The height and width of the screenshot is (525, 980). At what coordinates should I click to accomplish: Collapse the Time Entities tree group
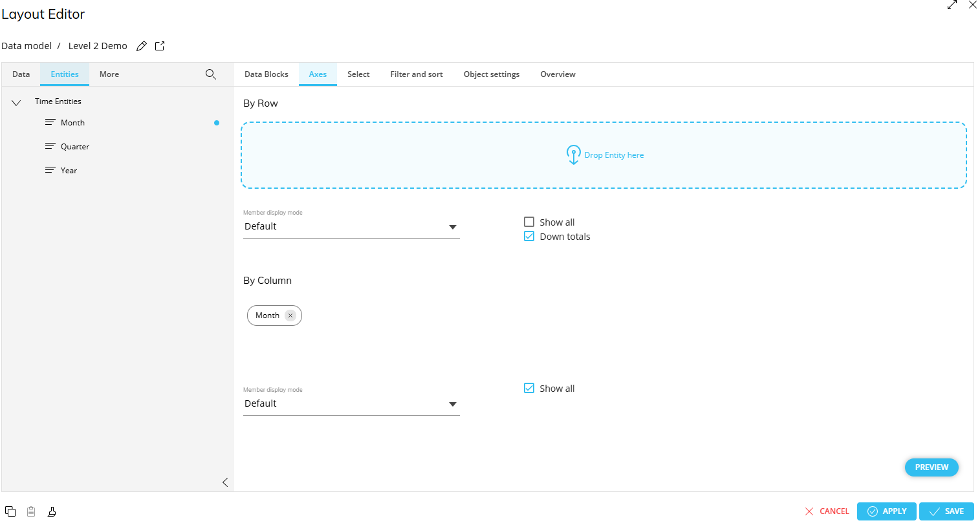(16, 102)
